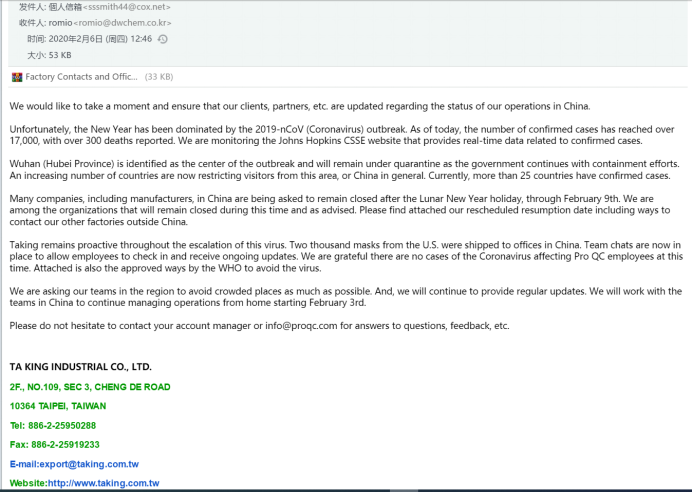Viewport: 693px width, 492px height.
Task: Click the attachment size label (33 KB)
Action: (x=159, y=77)
